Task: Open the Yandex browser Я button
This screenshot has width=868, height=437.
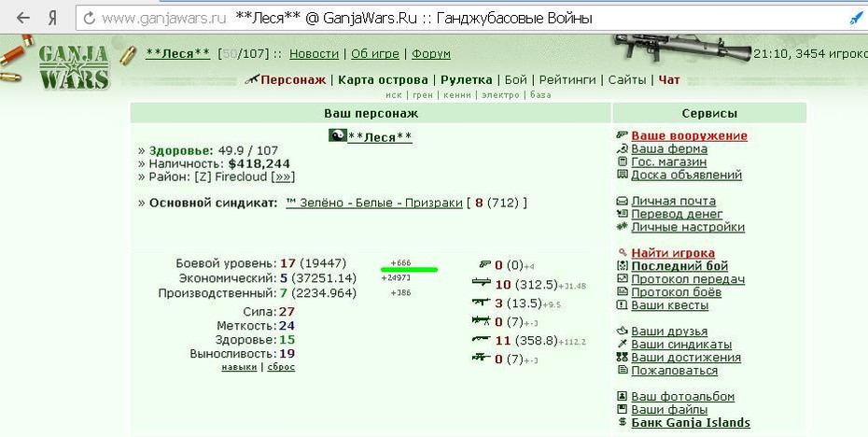Action: 52,19
